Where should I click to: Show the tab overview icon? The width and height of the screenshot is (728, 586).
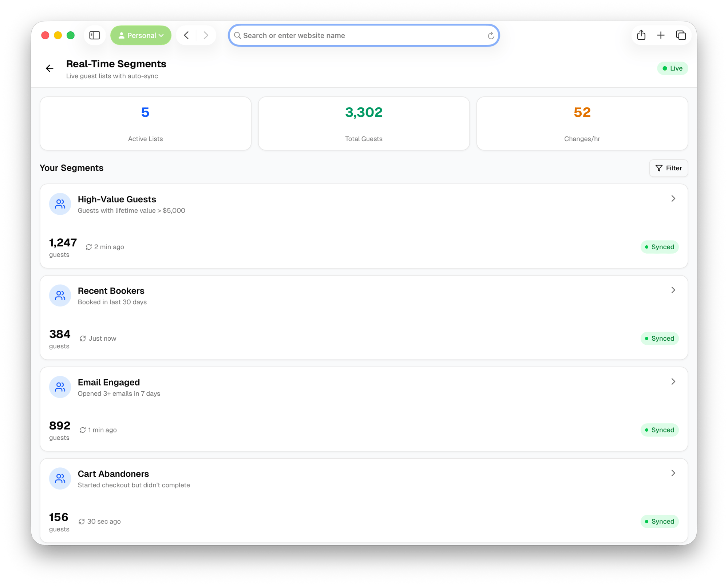pos(681,35)
